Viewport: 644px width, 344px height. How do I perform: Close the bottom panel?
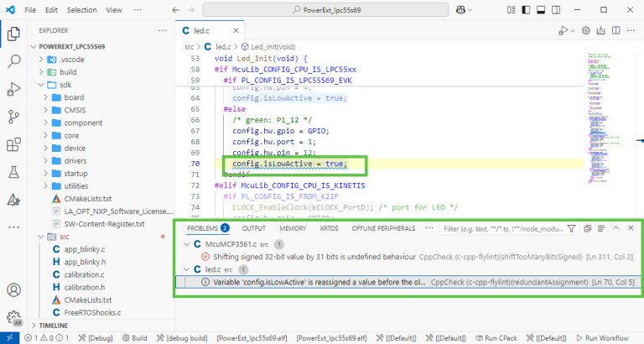(x=631, y=228)
